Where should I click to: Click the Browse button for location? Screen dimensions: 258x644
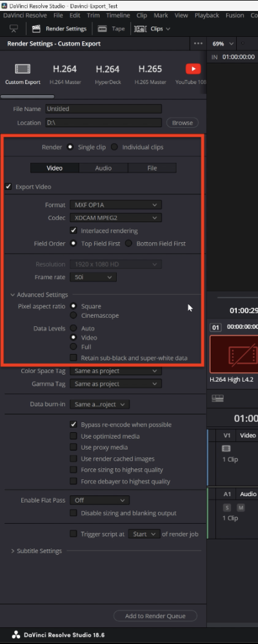click(x=182, y=122)
